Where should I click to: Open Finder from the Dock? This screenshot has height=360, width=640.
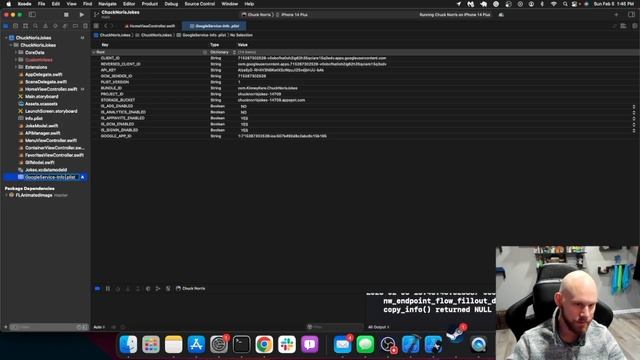(128, 344)
